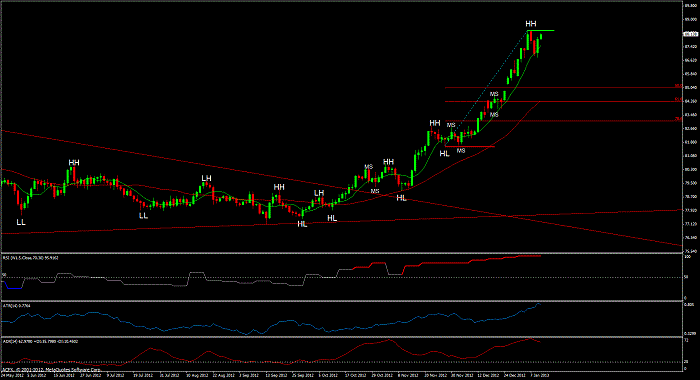700x380 pixels.
Task: Select the ATR indicator title text
Action: tap(17, 305)
